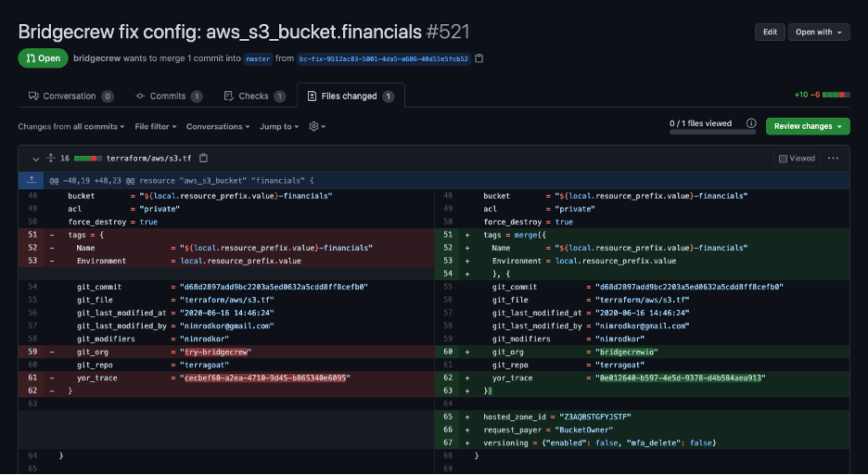
Task: Expand hidden lines above the diff hunk
Action: coord(32,181)
